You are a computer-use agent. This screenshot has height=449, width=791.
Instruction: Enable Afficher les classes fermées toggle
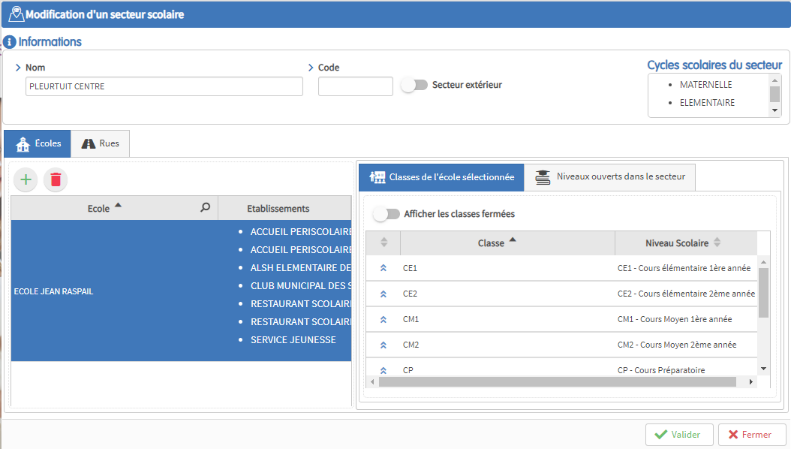386,214
